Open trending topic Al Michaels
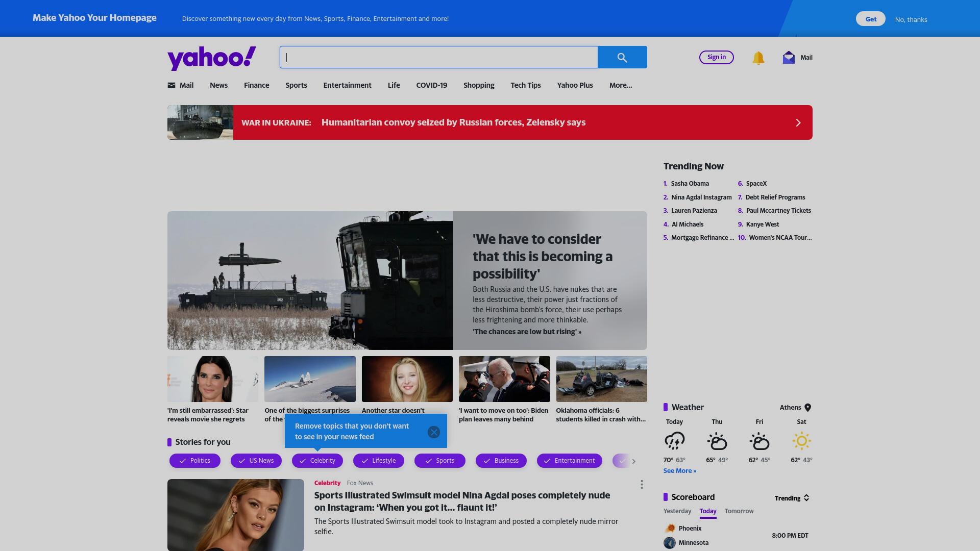The width and height of the screenshot is (980, 551). (687, 224)
